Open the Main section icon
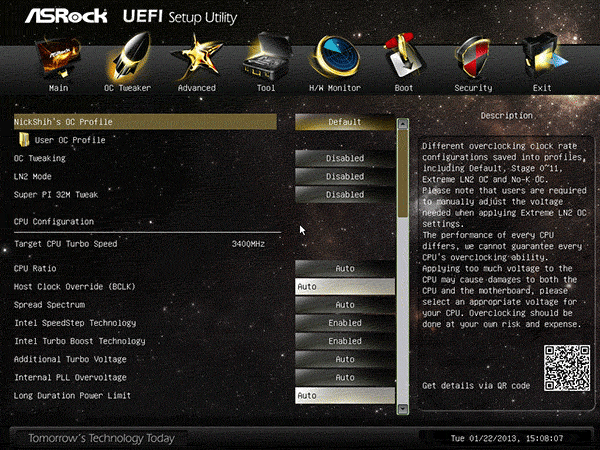The width and height of the screenshot is (600, 450). click(x=58, y=62)
